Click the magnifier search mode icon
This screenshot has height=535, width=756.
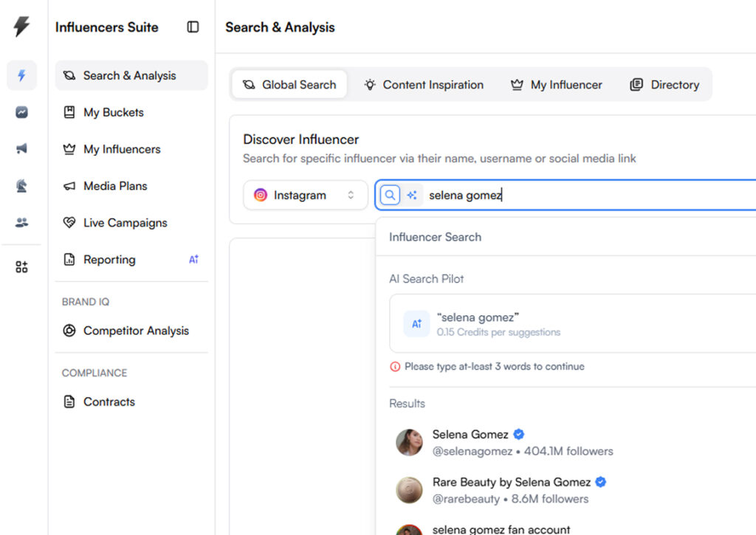[x=390, y=196]
